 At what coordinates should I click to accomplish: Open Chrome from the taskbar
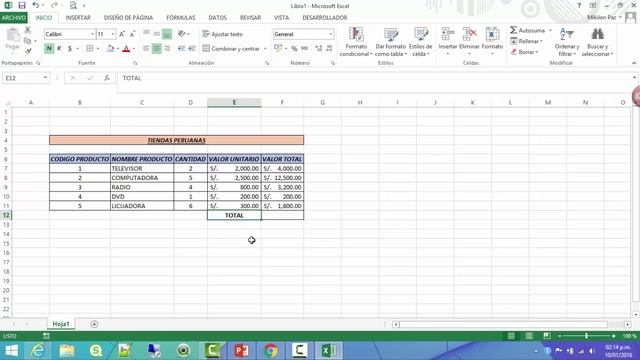pos(270,350)
